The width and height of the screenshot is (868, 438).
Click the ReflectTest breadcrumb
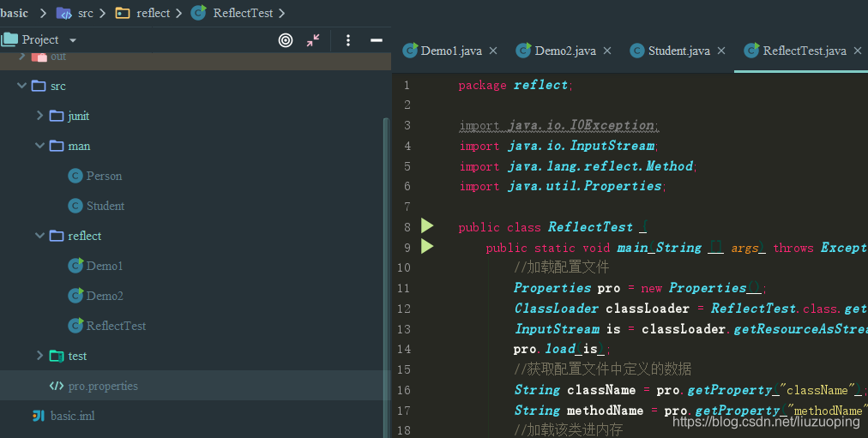click(243, 13)
